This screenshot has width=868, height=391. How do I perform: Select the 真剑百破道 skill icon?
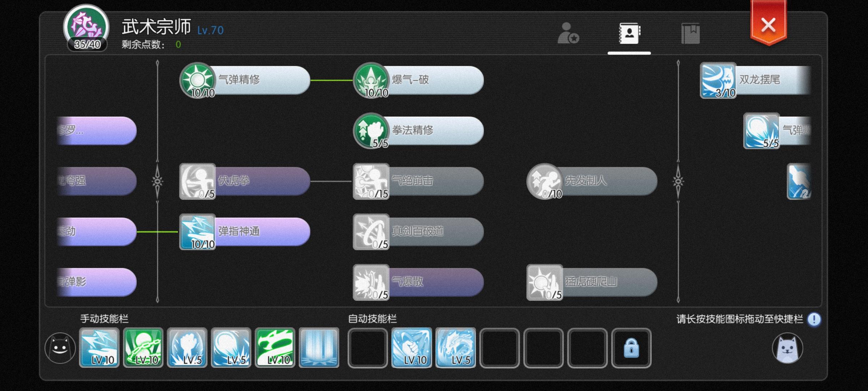tap(371, 232)
